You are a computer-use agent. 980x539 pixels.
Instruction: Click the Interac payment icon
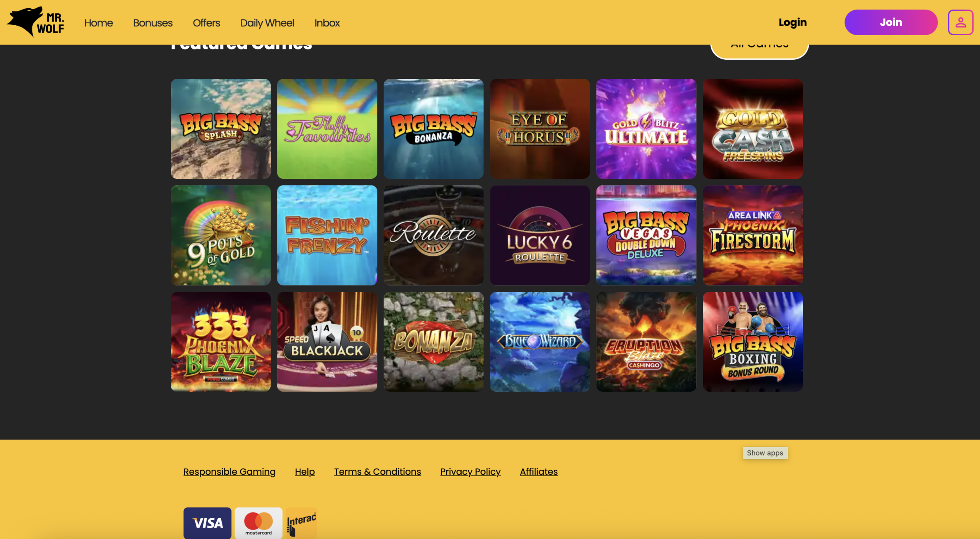[x=302, y=523]
